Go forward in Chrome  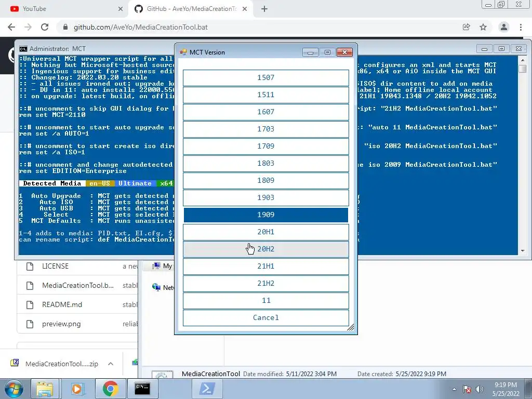28,27
